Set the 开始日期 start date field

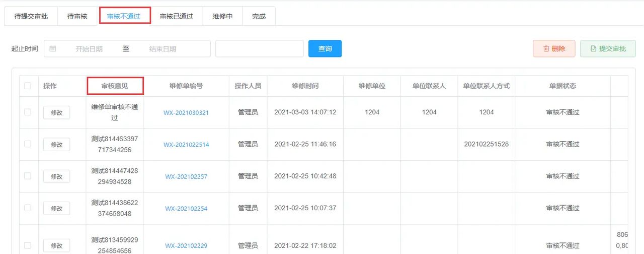tap(89, 49)
